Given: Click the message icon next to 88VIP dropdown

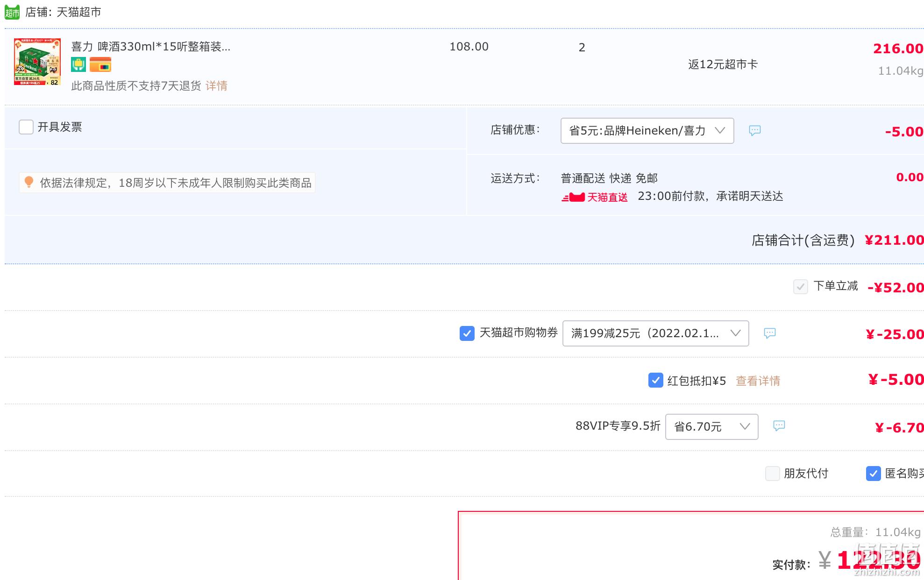Looking at the screenshot, I should pos(779,426).
